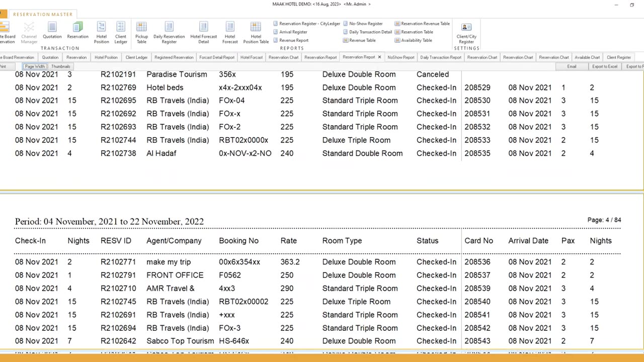Click the rate value 363.2
The image size is (644, 362).
coord(290,262)
